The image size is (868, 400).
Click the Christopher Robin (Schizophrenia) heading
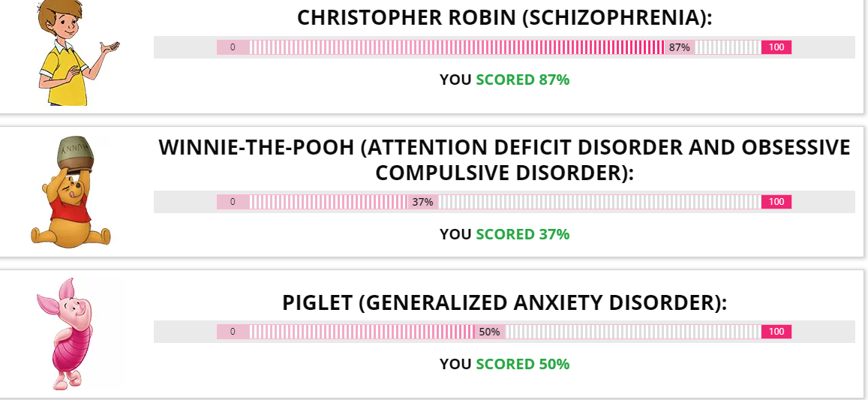504,17
